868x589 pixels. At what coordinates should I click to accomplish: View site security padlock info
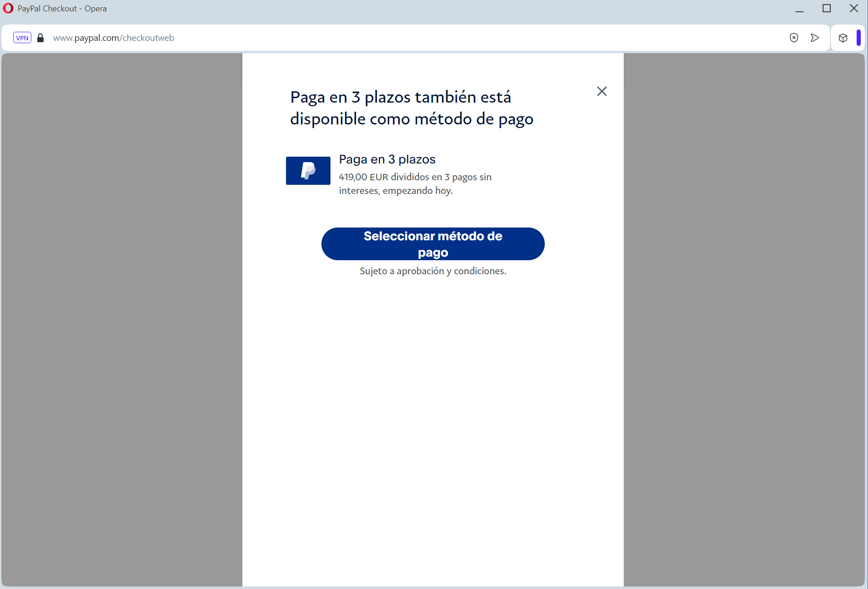(40, 38)
